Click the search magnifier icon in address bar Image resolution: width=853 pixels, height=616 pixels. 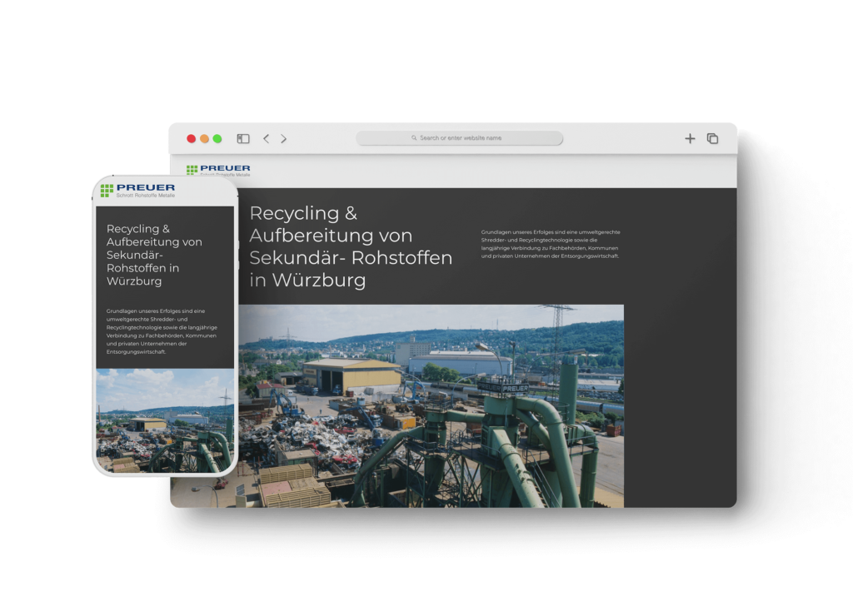pyautogui.click(x=414, y=138)
